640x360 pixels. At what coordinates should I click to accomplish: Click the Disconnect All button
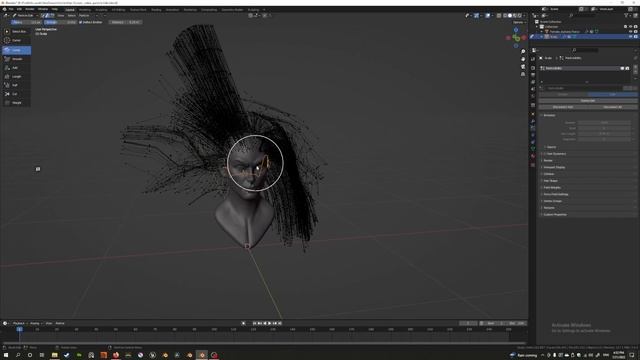pos(613,107)
